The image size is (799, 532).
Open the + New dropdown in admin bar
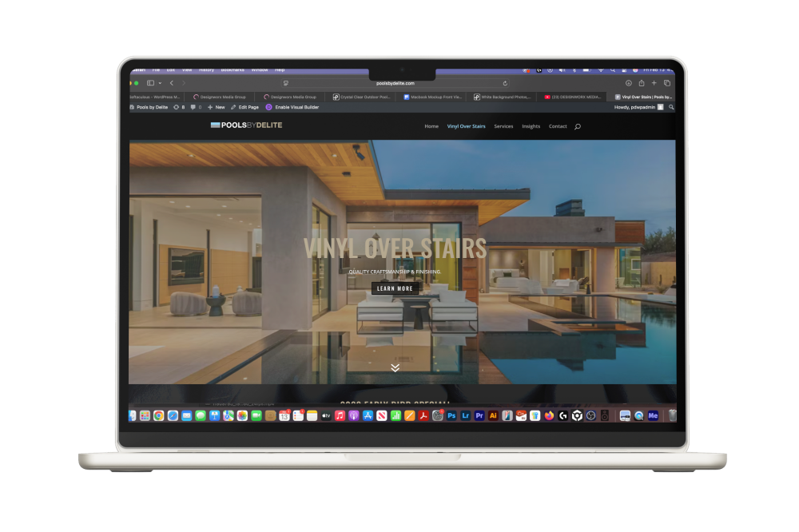point(216,107)
